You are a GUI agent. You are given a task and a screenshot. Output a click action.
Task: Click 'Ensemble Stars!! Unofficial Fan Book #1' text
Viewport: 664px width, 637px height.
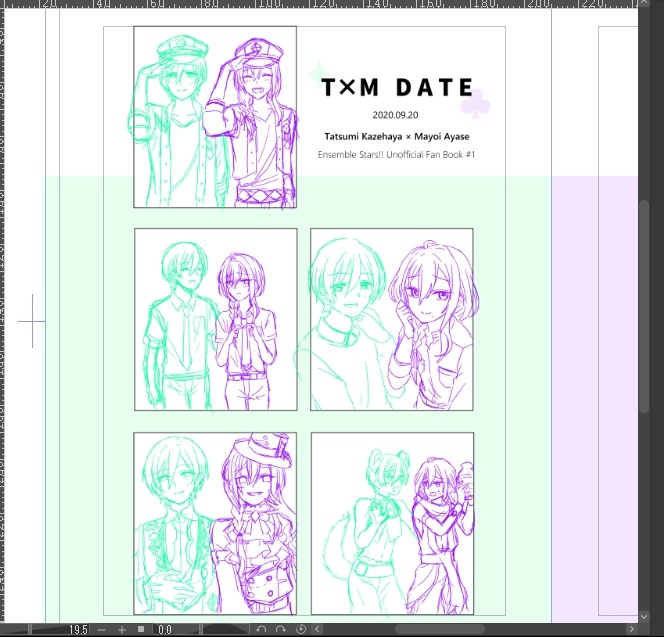pos(396,155)
